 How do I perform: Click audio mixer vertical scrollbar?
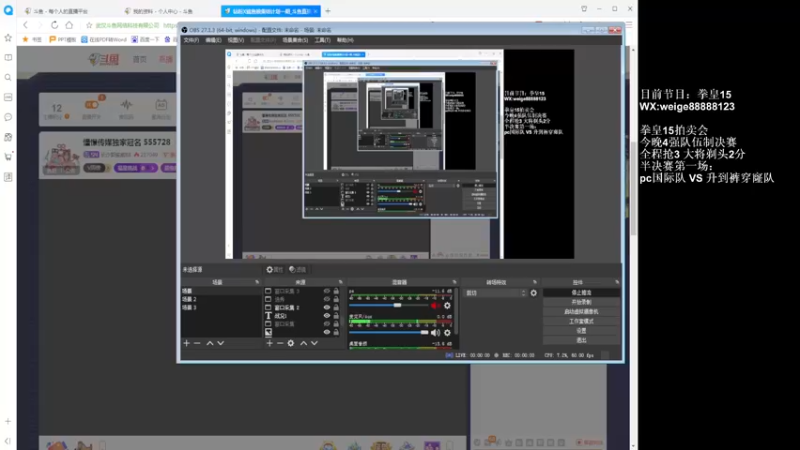pos(456,311)
